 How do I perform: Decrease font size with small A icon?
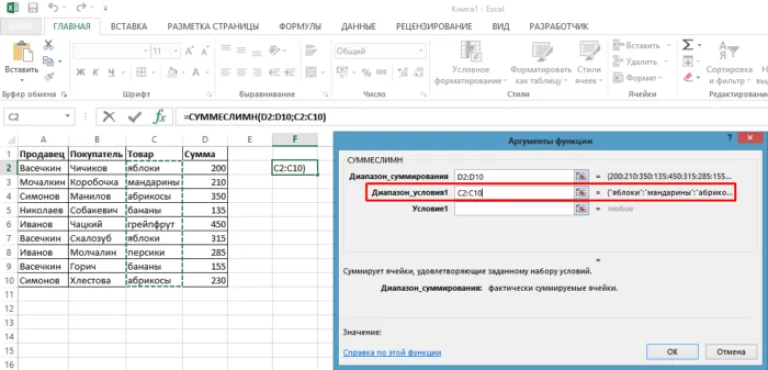205,51
